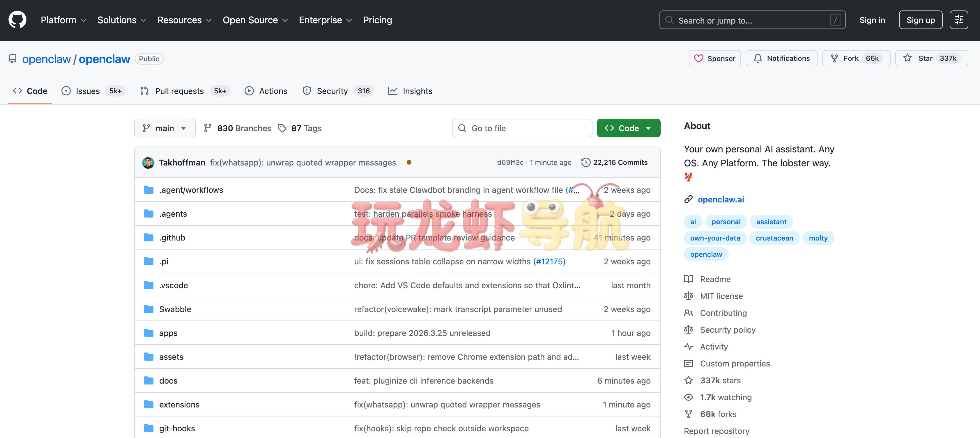980x438 pixels.
Task: Open the main branch dropdown
Action: (x=165, y=128)
